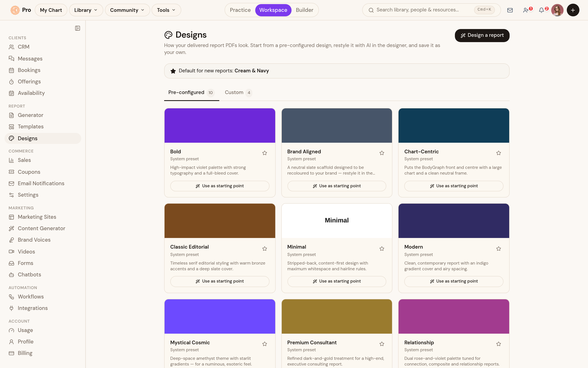
Task: Star the Chart-Centric design
Action: (x=499, y=153)
